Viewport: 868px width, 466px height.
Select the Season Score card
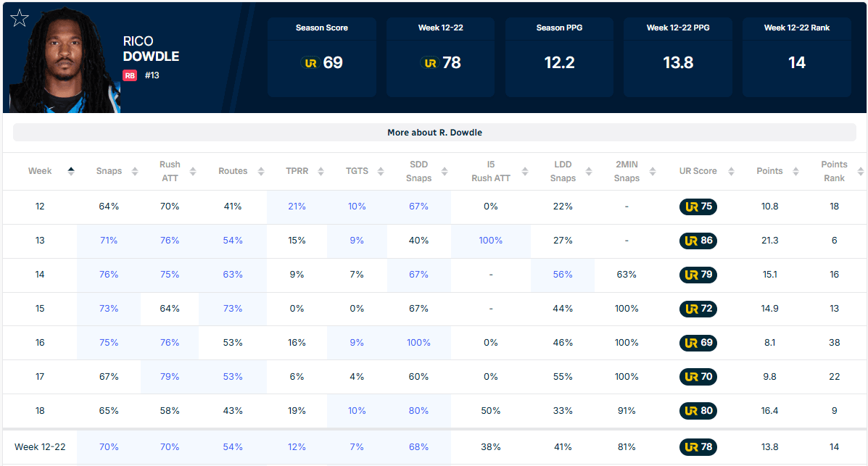coord(322,57)
